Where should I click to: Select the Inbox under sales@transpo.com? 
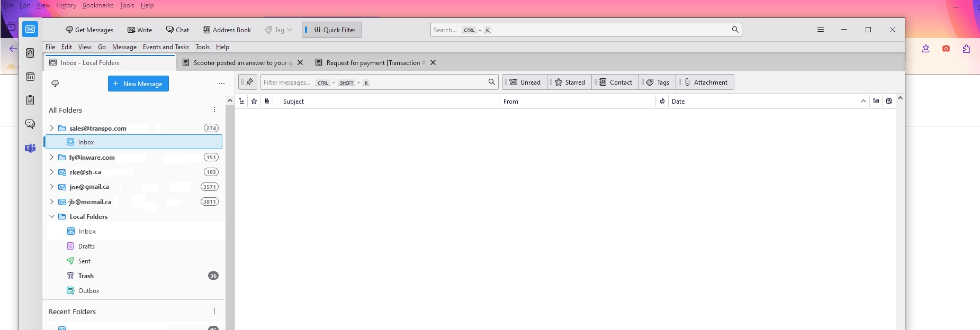point(134,142)
